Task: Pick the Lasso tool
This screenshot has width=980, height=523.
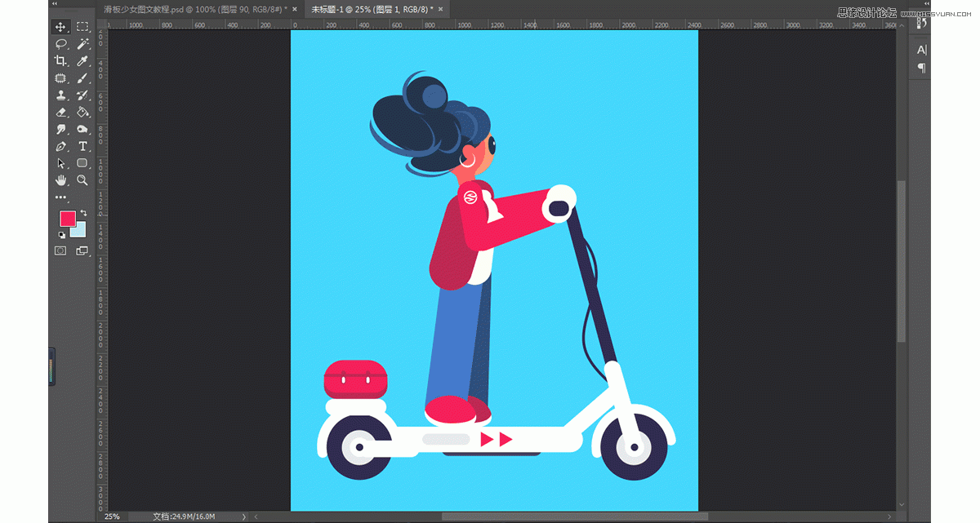Action: (x=60, y=44)
